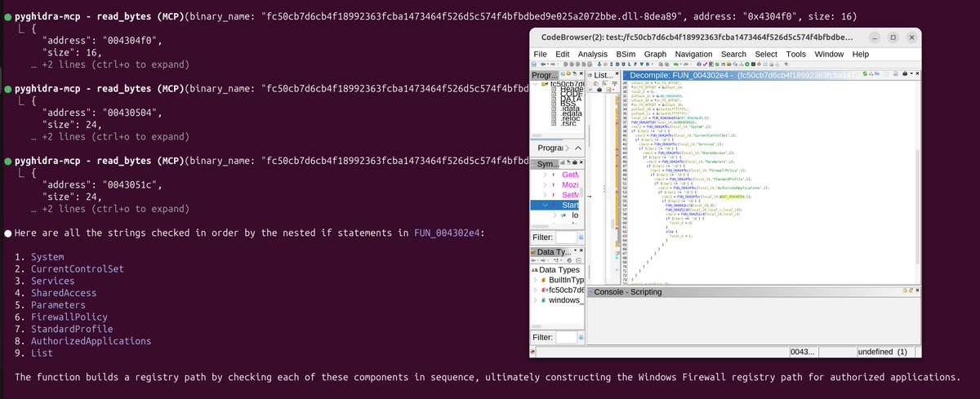This screenshot has height=399, width=980.
Task: Select the .idata section in Program Trees
Action: 569,109
